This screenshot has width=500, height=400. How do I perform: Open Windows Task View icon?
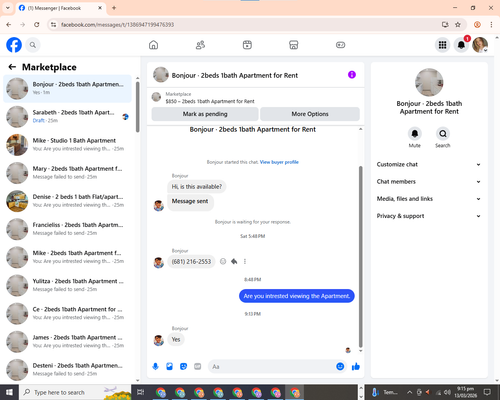(x=141, y=392)
